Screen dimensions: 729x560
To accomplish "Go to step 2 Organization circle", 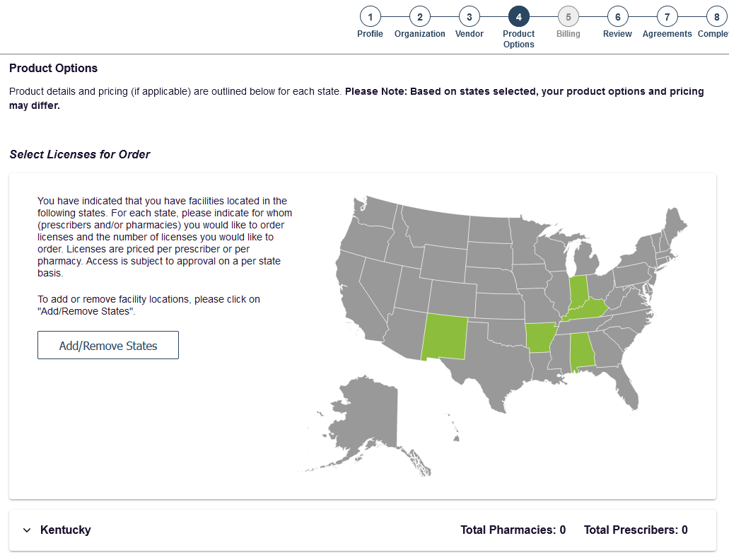I will tap(420, 17).
